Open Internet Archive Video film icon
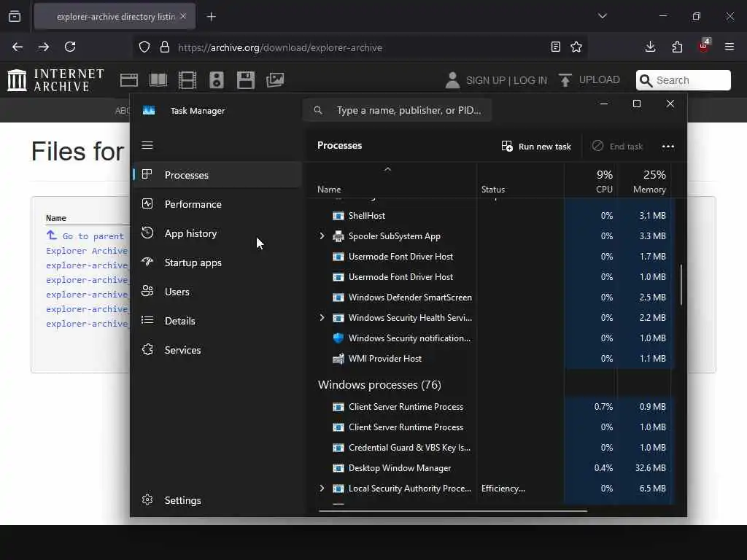This screenshot has height=560, width=747. [x=187, y=80]
